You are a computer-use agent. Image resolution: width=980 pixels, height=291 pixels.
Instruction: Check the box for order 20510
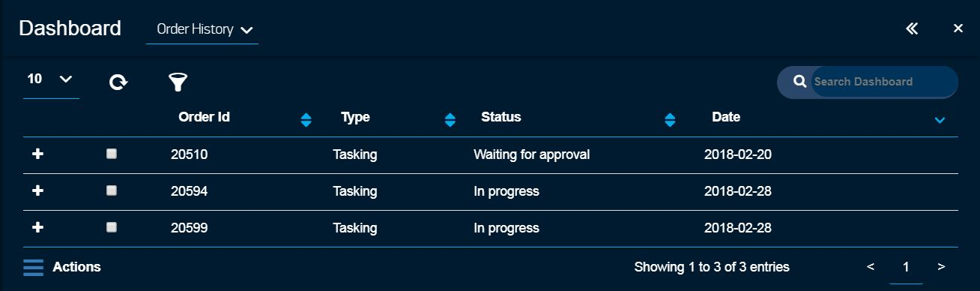point(112,154)
